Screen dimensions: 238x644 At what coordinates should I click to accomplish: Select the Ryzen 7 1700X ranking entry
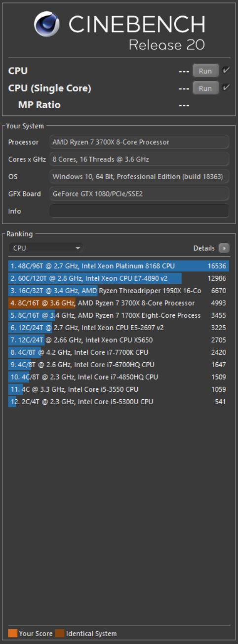click(119, 315)
